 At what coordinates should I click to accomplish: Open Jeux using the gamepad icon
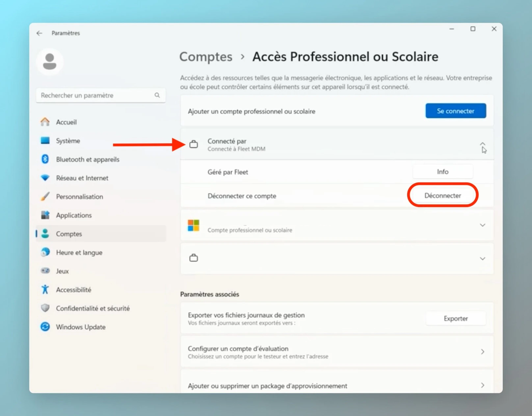45,271
